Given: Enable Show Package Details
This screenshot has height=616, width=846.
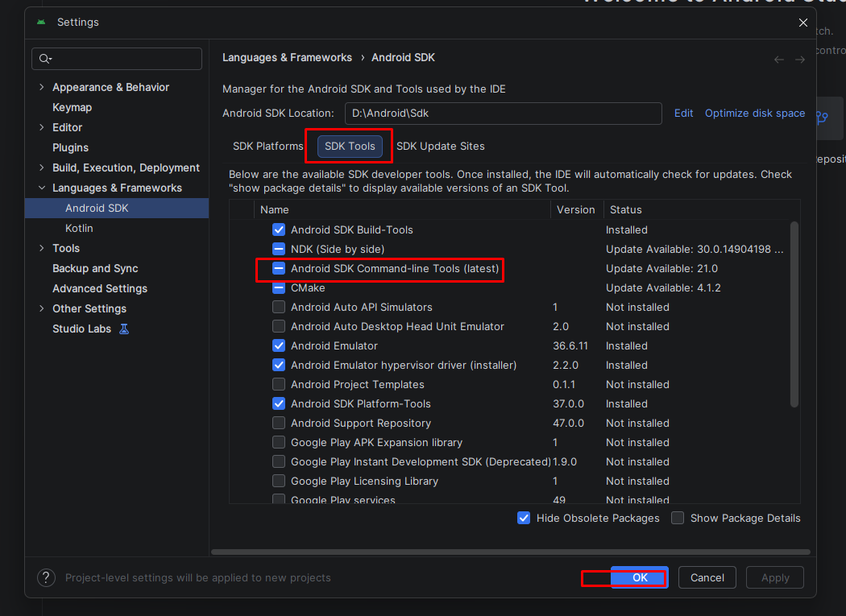Looking at the screenshot, I should (x=678, y=519).
